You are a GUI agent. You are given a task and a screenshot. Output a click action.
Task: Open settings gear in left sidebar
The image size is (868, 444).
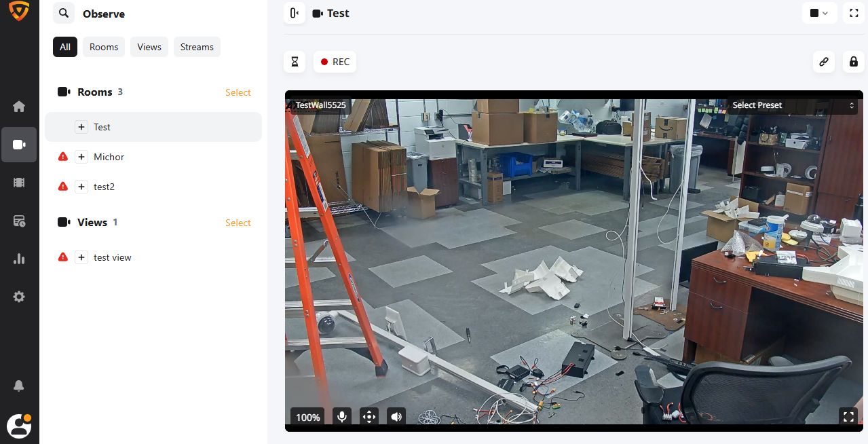coord(19,297)
